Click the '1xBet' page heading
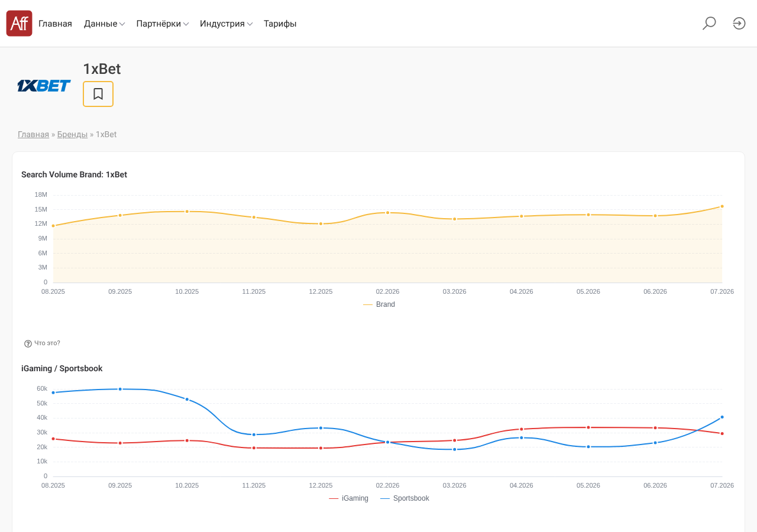 click(102, 69)
